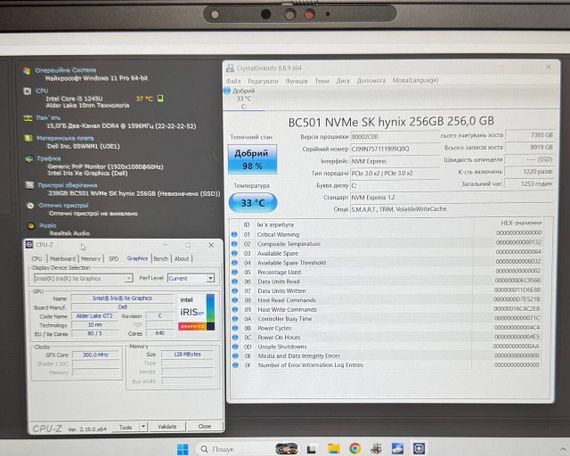Click the CPU-Z title bar icon
The width and height of the screenshot is (570, 456).
point(29,245)
